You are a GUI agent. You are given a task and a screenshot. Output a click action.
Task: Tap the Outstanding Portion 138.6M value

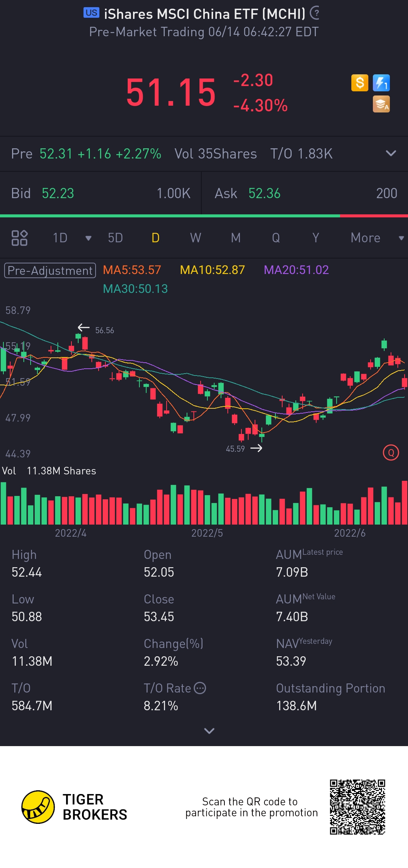click(x=331, y=697)
